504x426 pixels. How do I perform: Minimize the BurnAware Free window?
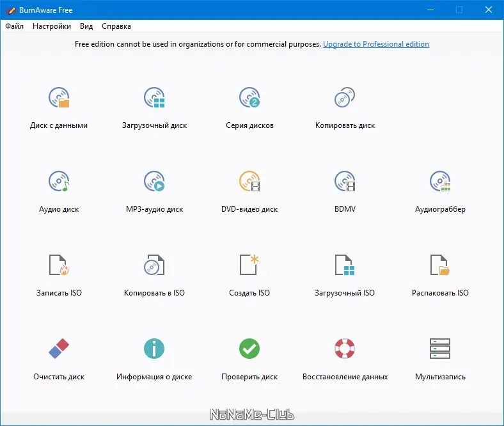(x=430, y=10)
